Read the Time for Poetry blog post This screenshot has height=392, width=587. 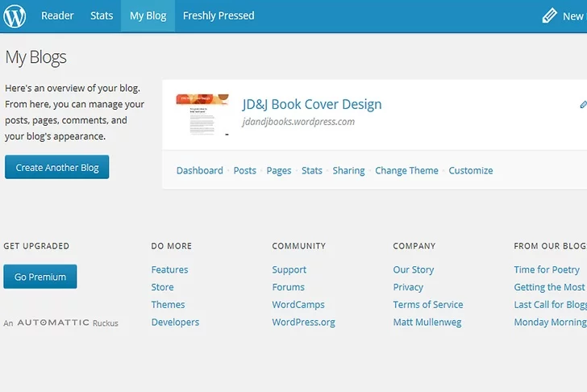547,269
